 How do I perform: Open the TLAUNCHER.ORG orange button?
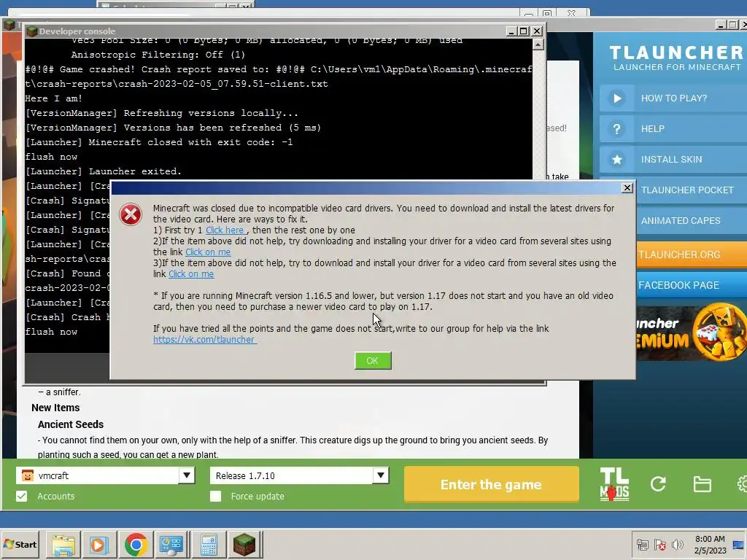tap(692, 254)
